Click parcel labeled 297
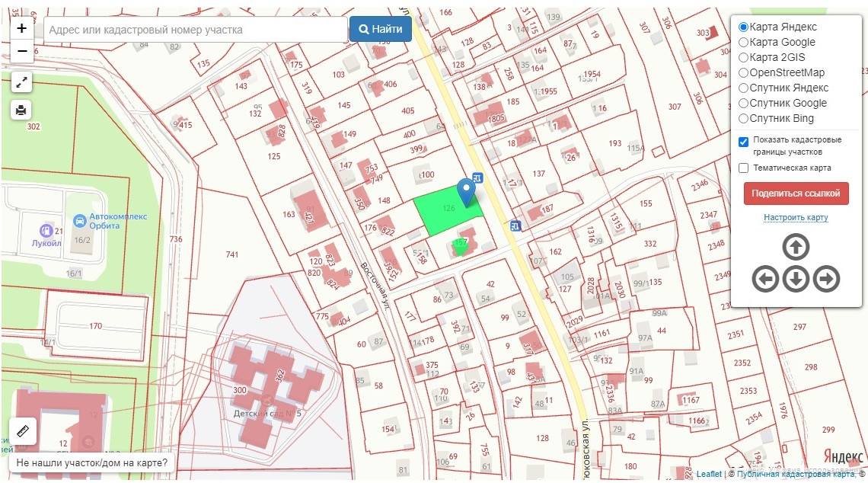The width and height of the screenshot is (868, 483). tap(800, 327)
